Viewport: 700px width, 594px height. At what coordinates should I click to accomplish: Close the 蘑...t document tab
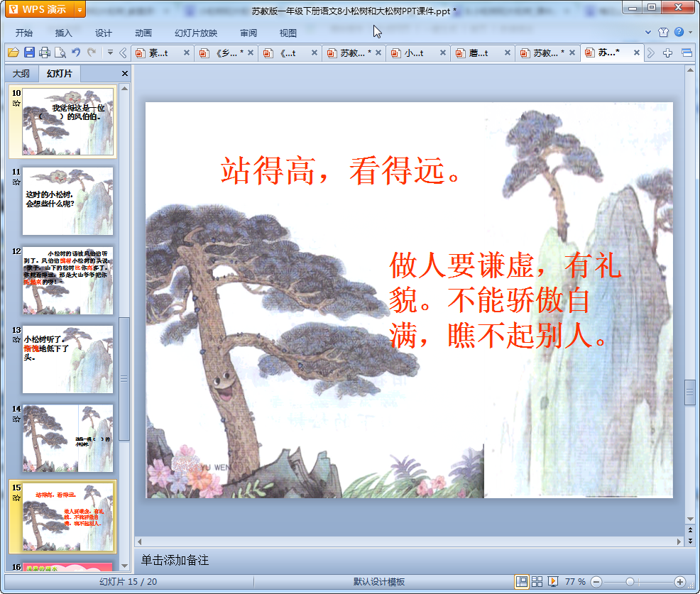click(x=507, y=53)
